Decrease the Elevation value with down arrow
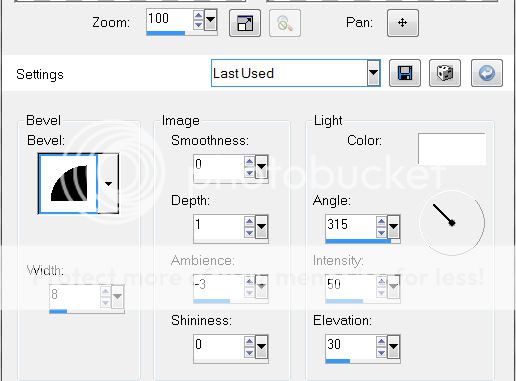Screen dimensions: 516x381 (381, 352)
